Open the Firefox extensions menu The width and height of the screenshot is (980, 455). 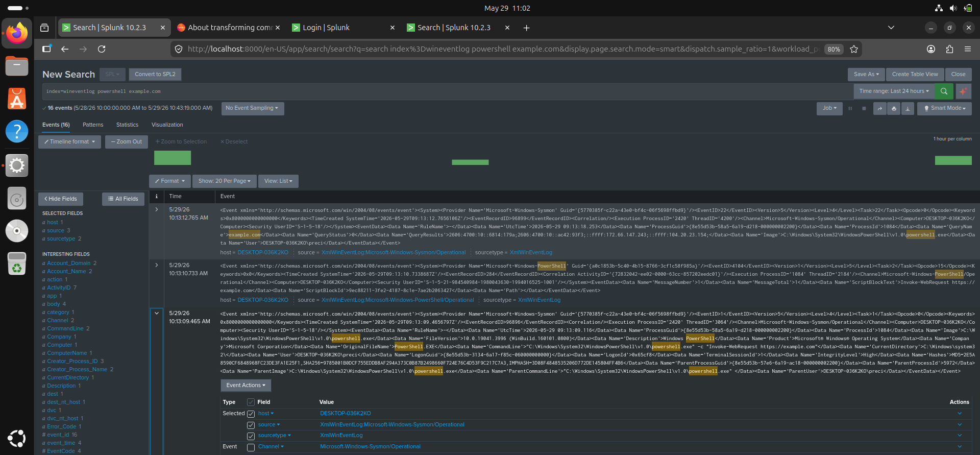pos(949,49)
